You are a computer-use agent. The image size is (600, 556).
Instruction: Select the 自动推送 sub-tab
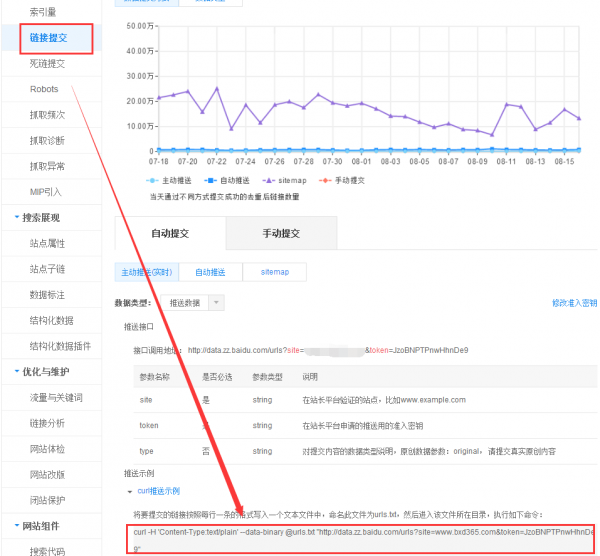210,272
